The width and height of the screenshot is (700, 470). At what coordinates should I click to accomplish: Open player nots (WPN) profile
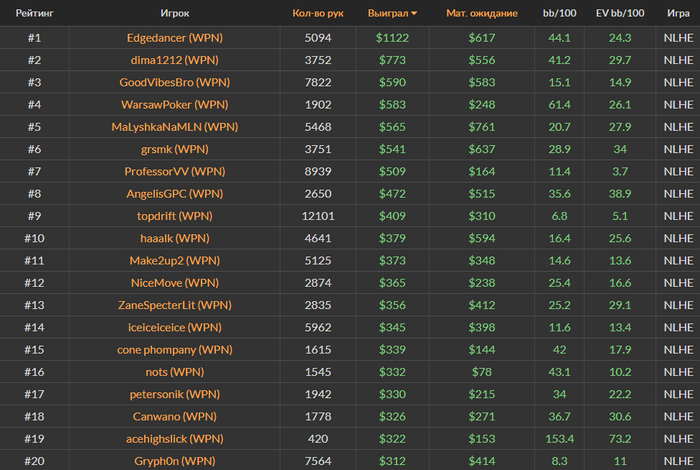coord(175,372)
